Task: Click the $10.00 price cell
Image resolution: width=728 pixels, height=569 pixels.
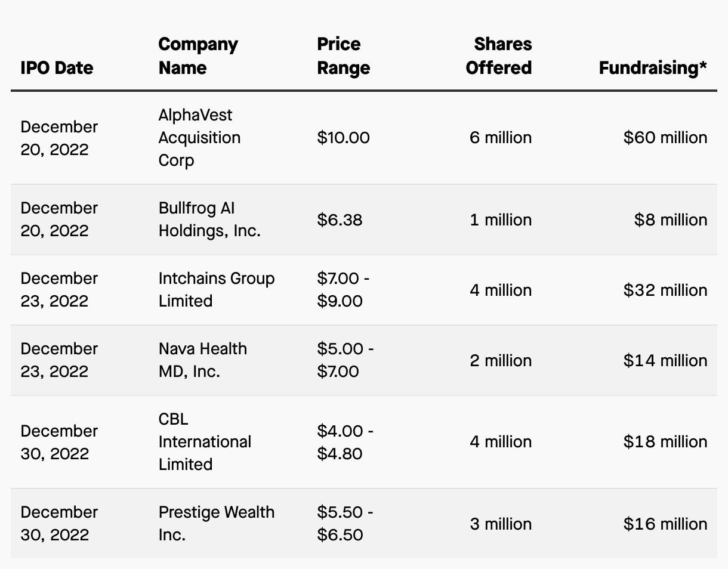Action: (x=343, y=138)
